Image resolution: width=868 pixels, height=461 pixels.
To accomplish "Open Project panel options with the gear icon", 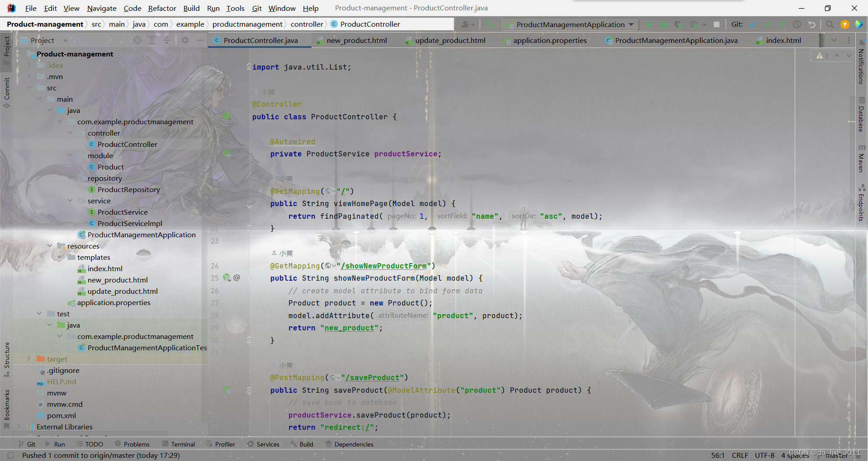I will [x=185, y=40].
